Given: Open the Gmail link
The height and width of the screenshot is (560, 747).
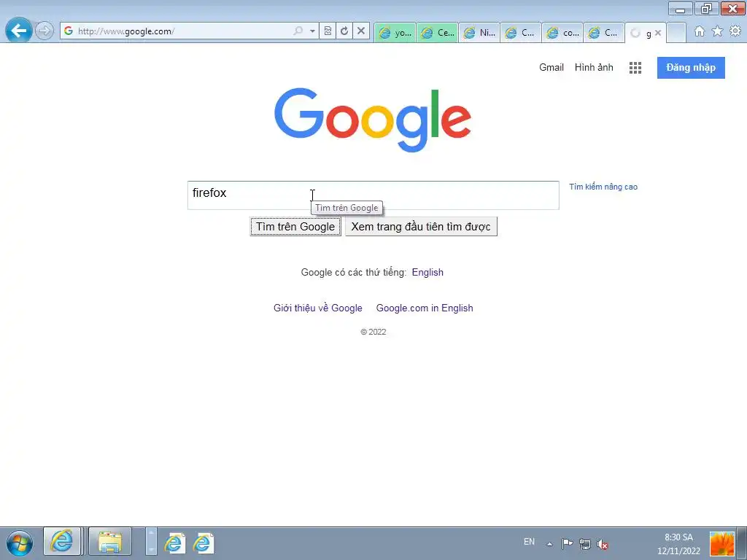Looking at the screenshot, I should pyautogui.click(x=551, y=68).
